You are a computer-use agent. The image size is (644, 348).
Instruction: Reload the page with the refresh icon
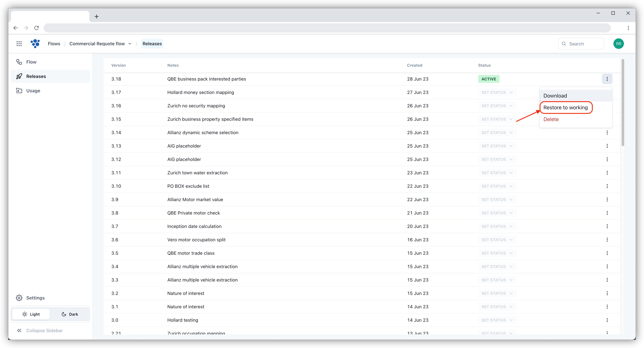36,28
